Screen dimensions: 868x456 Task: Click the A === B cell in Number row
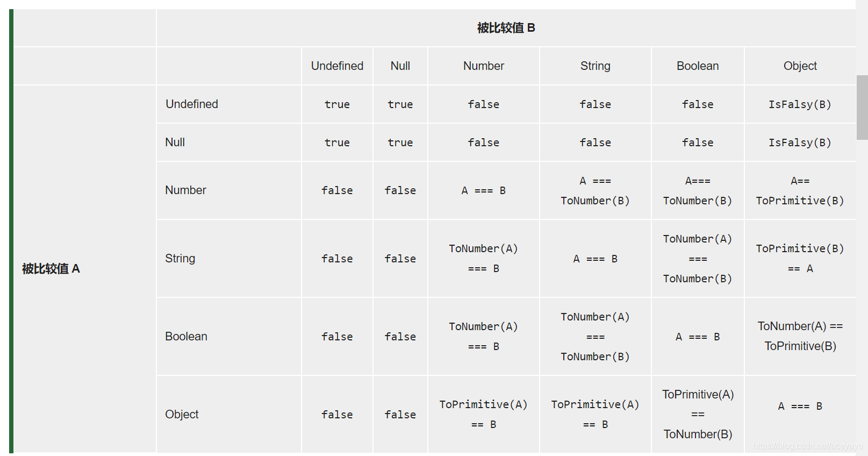click(x=484, y=190)
